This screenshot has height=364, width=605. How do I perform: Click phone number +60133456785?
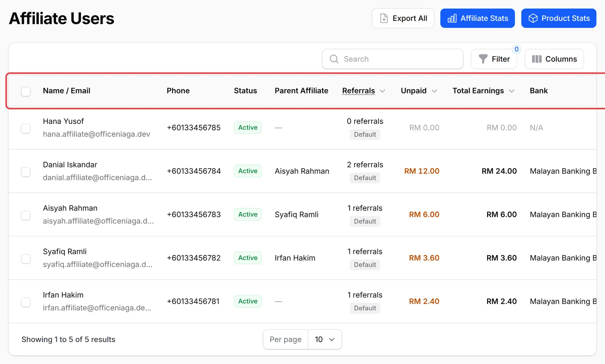[194, 128]
